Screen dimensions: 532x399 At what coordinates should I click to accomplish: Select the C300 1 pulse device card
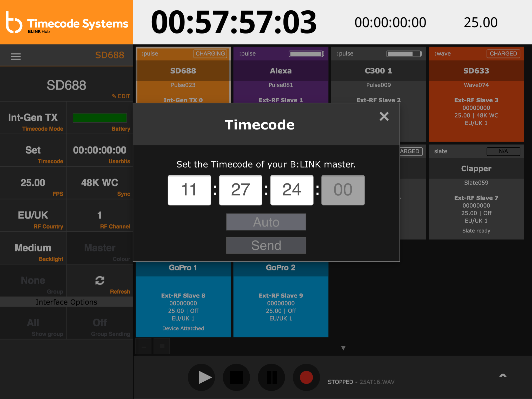point(378,75)
